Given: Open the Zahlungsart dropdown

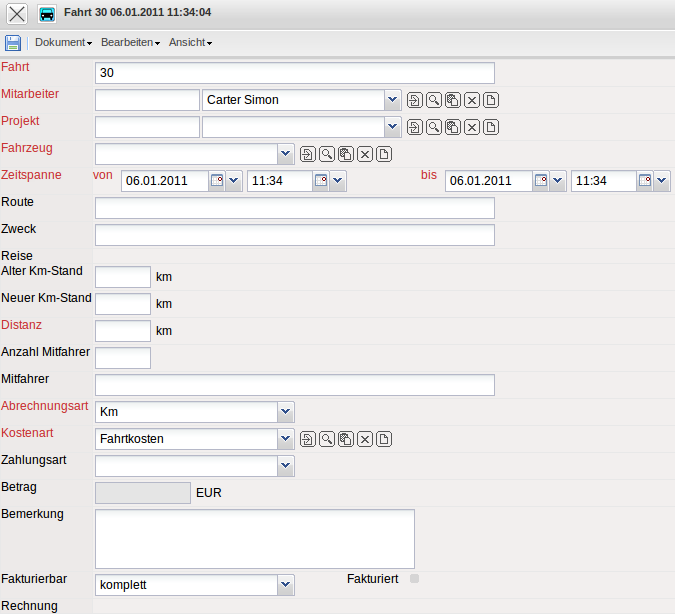Looking at the screenshot, I should pos(285,466).
